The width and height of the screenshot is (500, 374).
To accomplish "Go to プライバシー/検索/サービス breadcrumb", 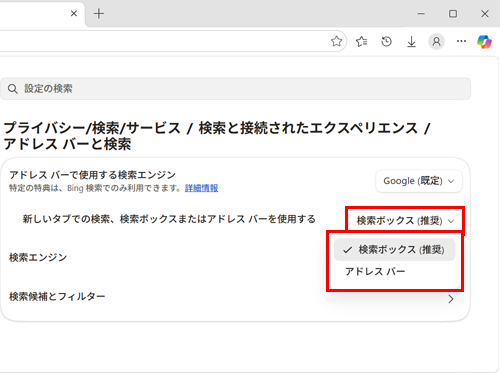I will pyautogui.click(x=92, y=128).
